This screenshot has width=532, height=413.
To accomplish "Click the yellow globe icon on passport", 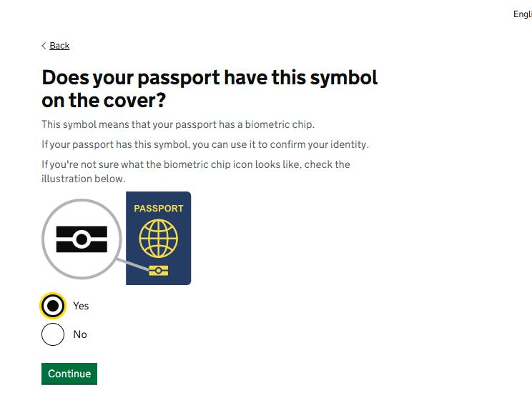I will tap(159, 239).
